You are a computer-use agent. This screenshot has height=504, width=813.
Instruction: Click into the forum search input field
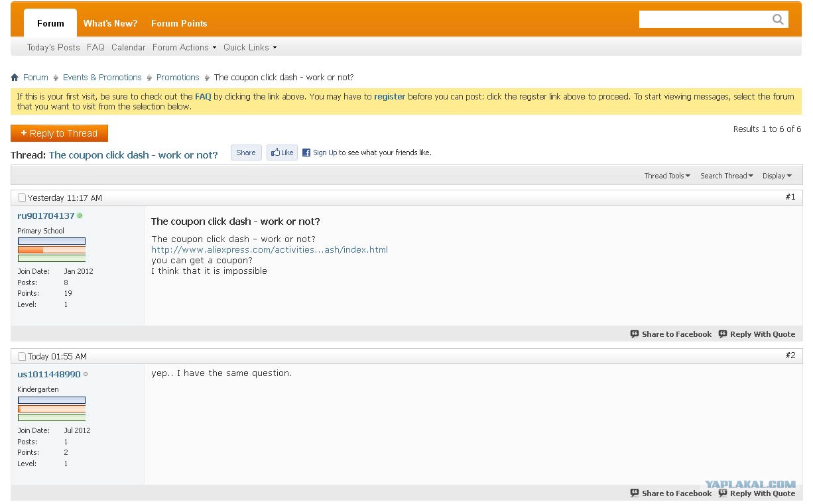[x=703, y=19]
